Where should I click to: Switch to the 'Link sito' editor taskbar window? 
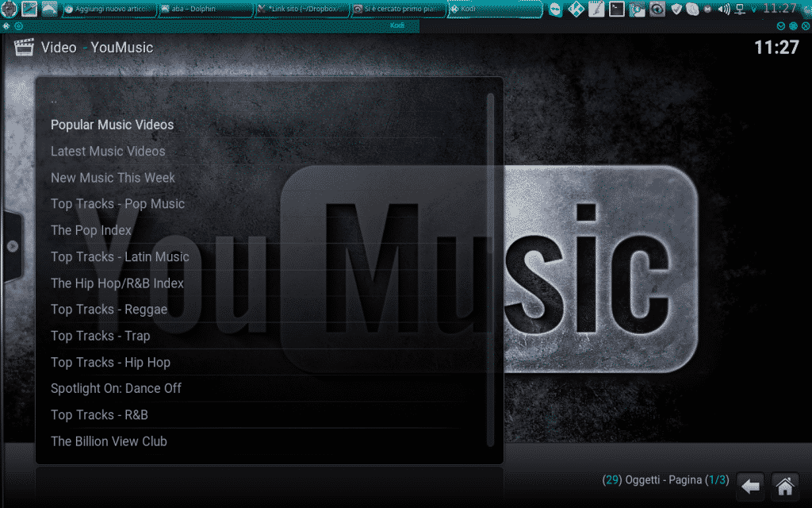pos(301,10)
